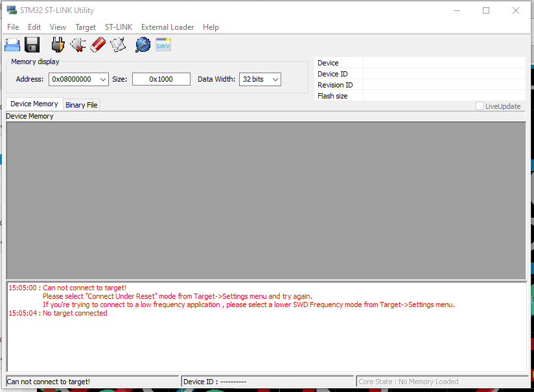
Task: Open the SWV viewer toolbar icon
Action: [x=163, y=45]
